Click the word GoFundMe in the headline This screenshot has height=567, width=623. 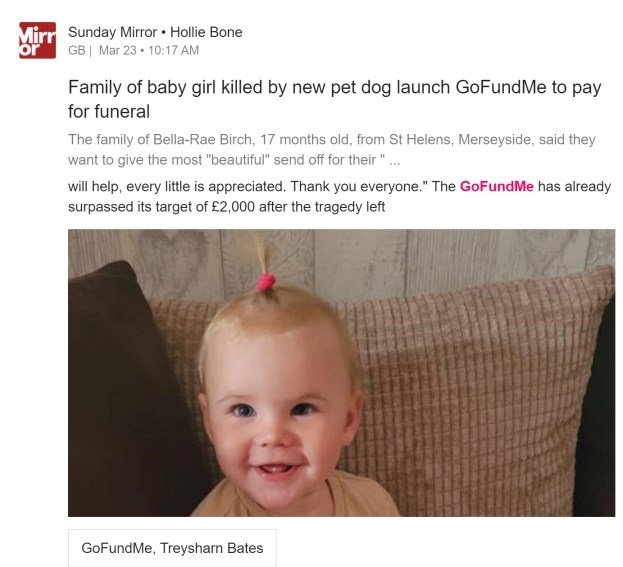point(501,87)
